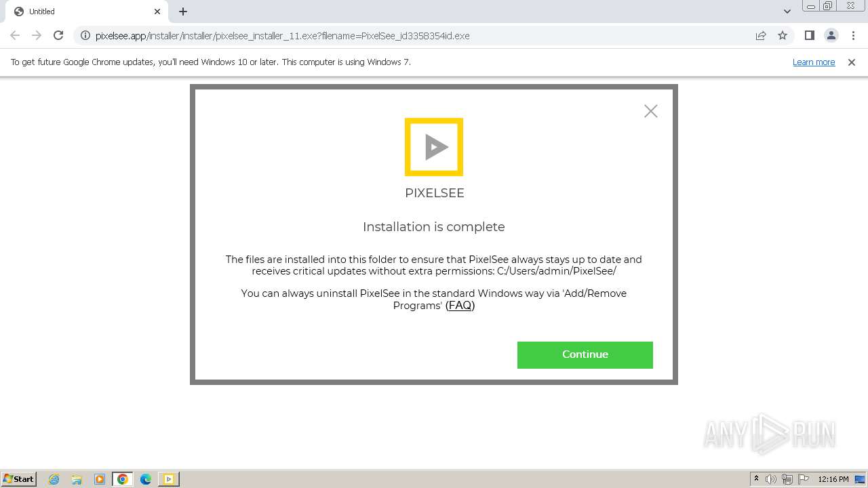Bookmark this tab with the star

pyautogui.click(x=783, y=35)
